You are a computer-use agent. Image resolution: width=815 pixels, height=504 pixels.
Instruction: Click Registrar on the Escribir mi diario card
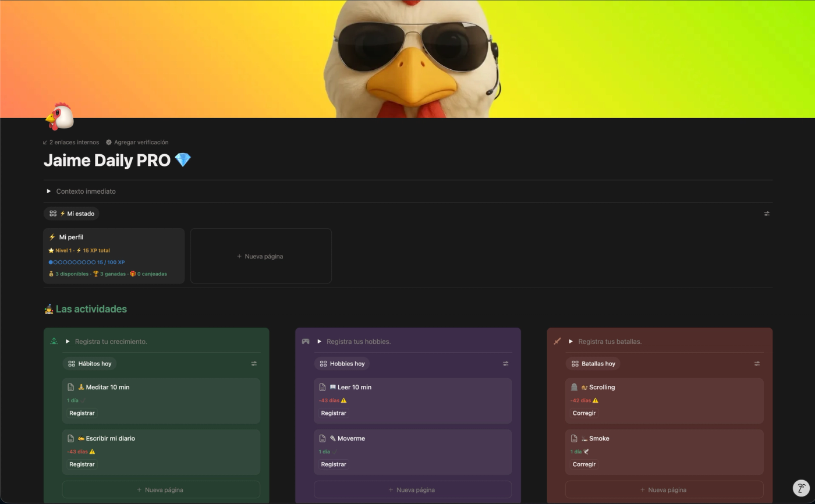(x=82, y=464)
